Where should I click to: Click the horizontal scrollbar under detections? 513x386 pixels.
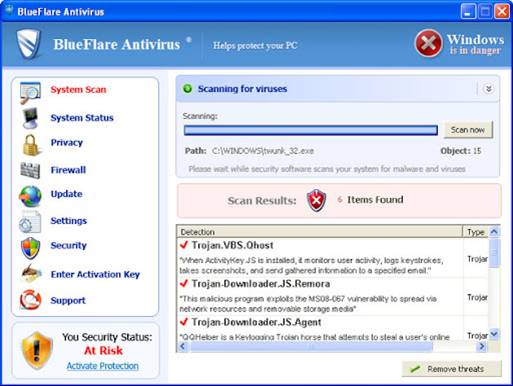332,347
